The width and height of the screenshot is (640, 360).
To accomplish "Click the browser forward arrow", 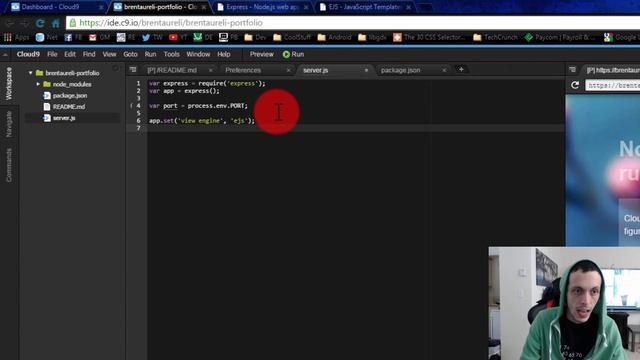I will tap(24, 23).
